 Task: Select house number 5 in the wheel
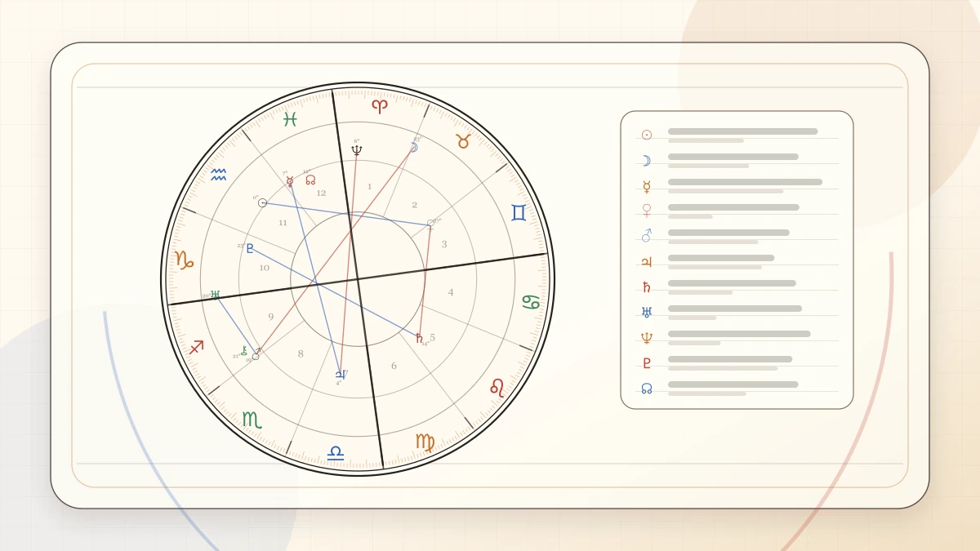pyautogui.click(x=433, y=338)
